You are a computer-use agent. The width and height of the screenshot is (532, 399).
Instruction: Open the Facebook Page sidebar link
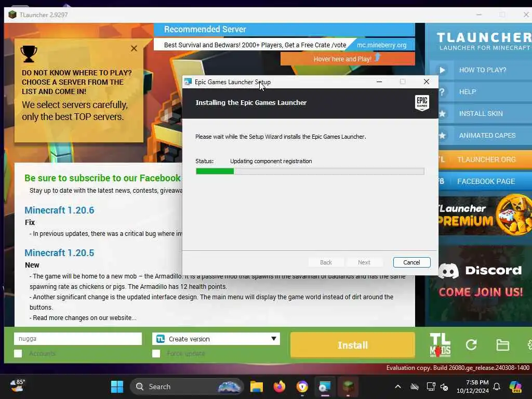[x=485, y=181]
